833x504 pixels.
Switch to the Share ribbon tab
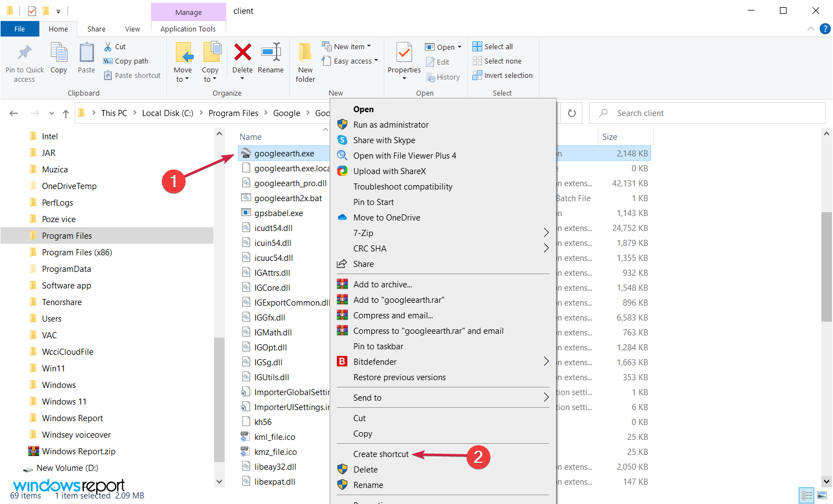point(96,29)
